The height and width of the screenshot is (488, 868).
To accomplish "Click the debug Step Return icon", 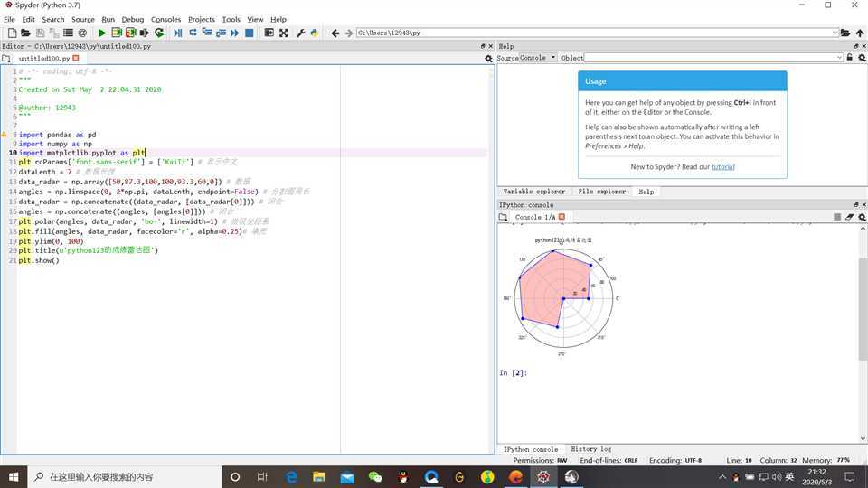I will [221, 33].
